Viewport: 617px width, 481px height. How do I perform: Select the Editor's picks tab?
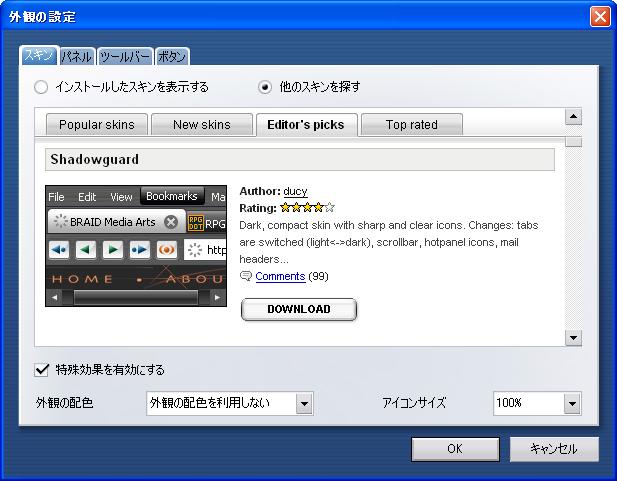[x=307, y=125]
